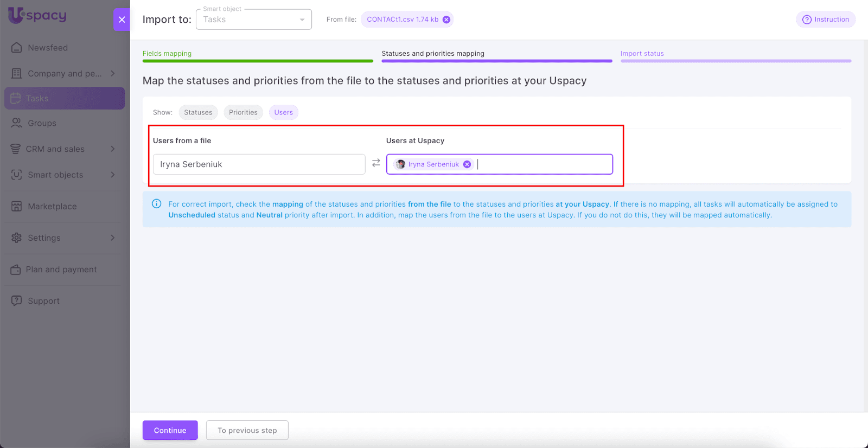Open the Smart object Tasks dropdown
Image resolution: width=868 pixels, height=448 pixels.
coord(253,20)
